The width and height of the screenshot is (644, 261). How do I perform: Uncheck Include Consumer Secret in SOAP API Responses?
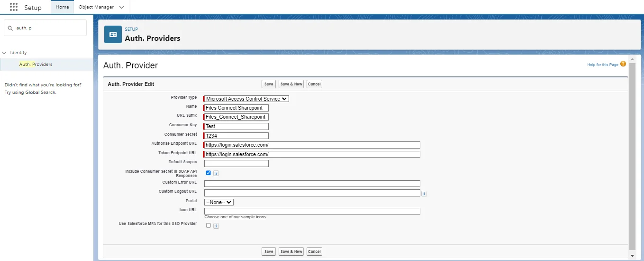tap(209, 173)
